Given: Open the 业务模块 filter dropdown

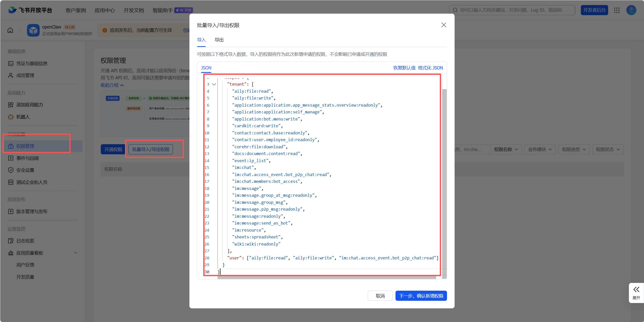Looking at the screenshot, I should point(540,150).
